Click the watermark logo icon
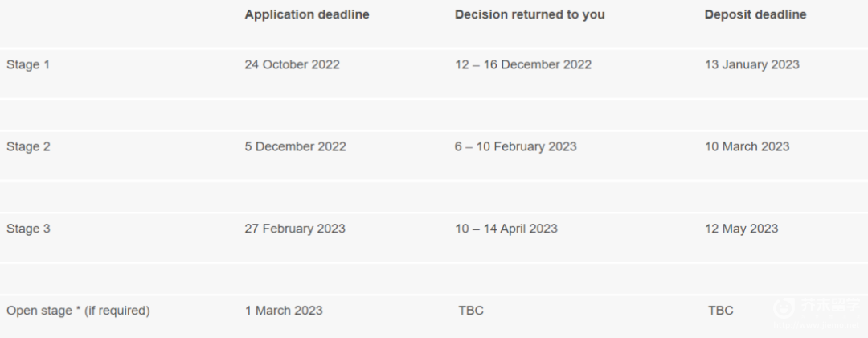 click(784, 307)
